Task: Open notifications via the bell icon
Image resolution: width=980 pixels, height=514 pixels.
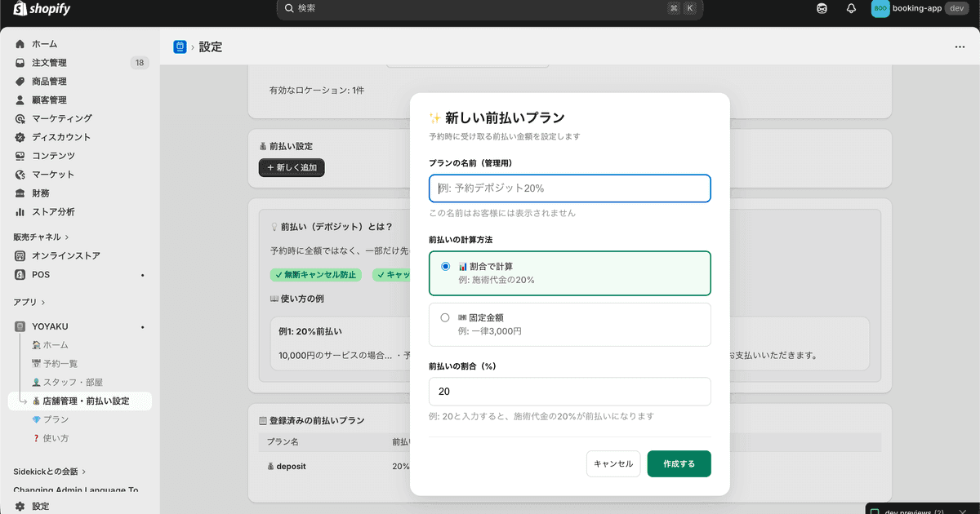Action: pos(851,8)
